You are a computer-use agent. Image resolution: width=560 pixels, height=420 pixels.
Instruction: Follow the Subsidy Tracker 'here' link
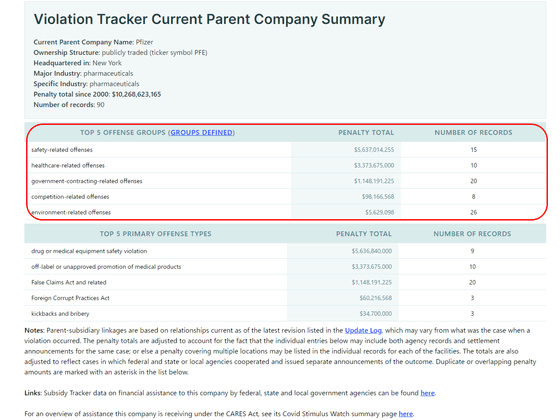tap(428, 393)
